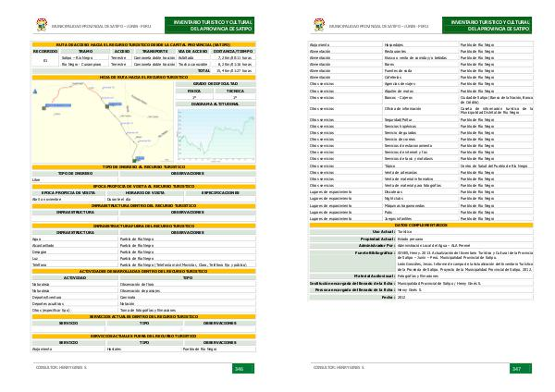This screenshot has height=392, width=555.
Task: Click the municipality crest logo on page 346
Action: click(x=42, y=25)
